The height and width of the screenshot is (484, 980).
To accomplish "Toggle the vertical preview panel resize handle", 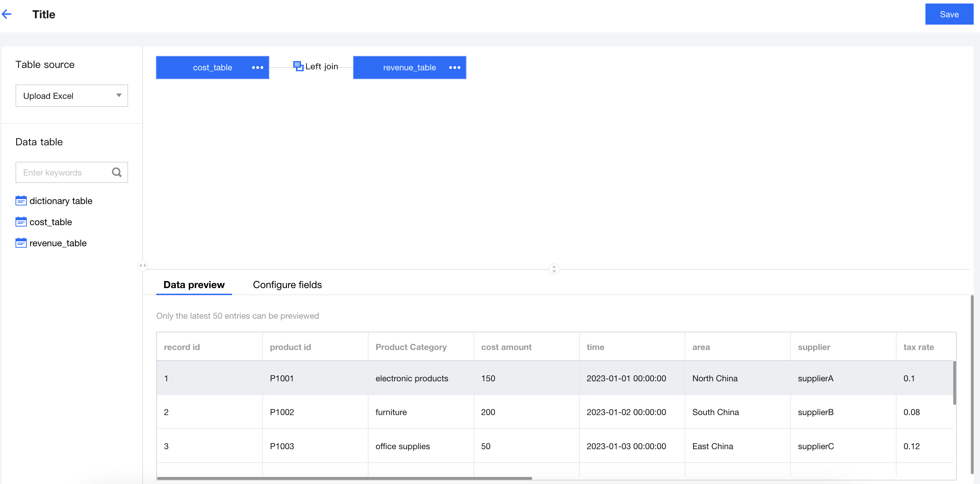I will click(x=554, y=269).
